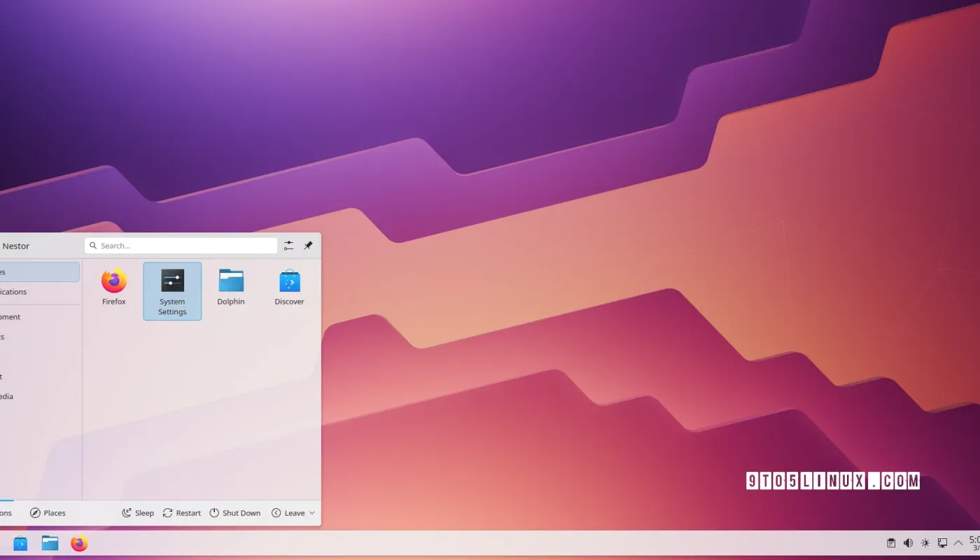The image size is (980, 560).
Task: Open the volume control in the tray
Action: [908, 542]
